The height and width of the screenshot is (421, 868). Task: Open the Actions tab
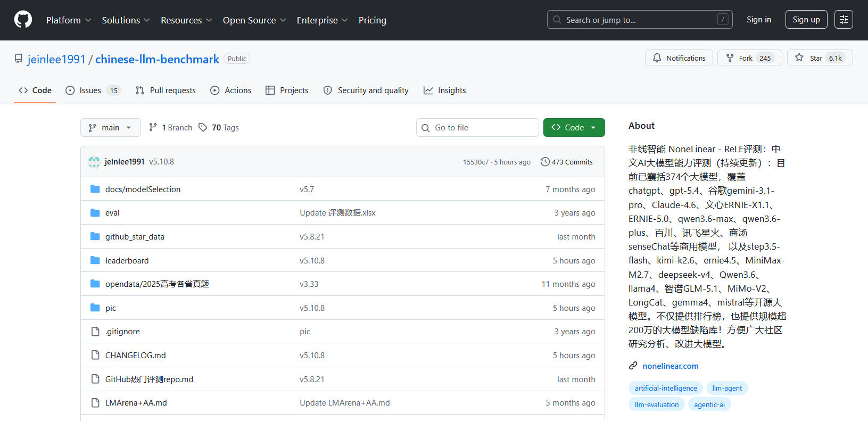pos(231,90)
